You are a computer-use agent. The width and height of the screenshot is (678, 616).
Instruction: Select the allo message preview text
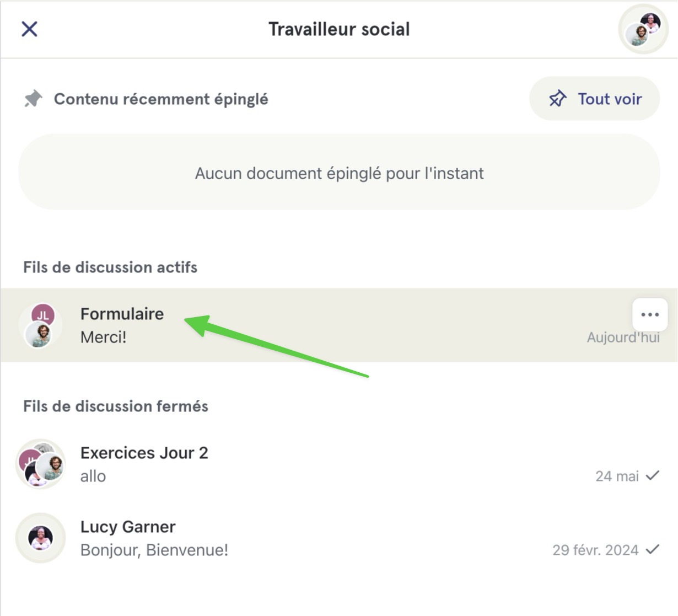[x=93, y=476]
